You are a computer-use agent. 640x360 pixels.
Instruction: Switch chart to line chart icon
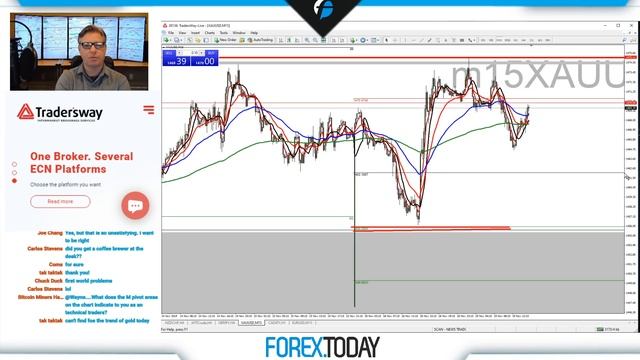tap(297, 40)
